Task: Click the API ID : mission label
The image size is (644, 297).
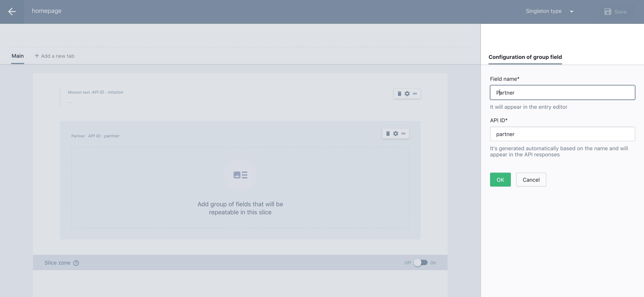Action: (x=107, y=92)
